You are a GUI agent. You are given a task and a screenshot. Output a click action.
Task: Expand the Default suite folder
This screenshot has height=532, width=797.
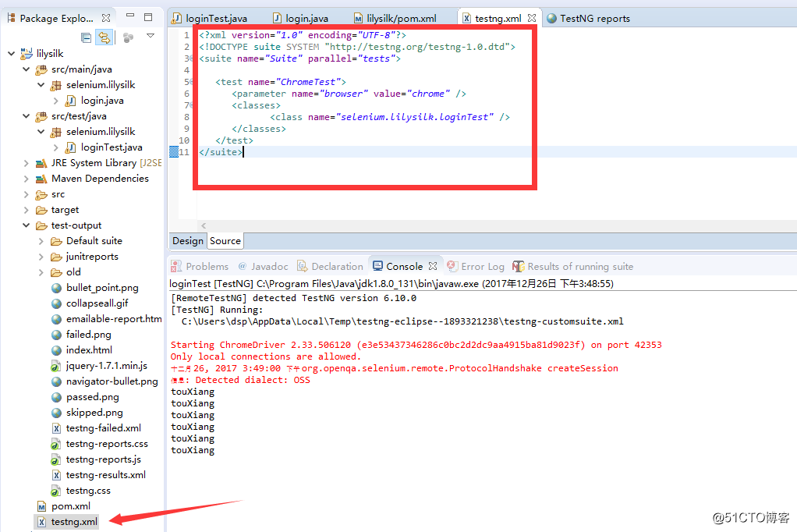pos(41,241)
